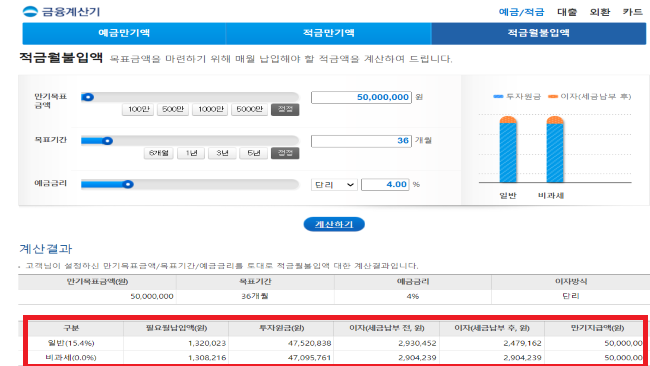The image size is (650, 366).
Task: Click the 금융계산기 logo icon
Action: [x=30, y=12]
